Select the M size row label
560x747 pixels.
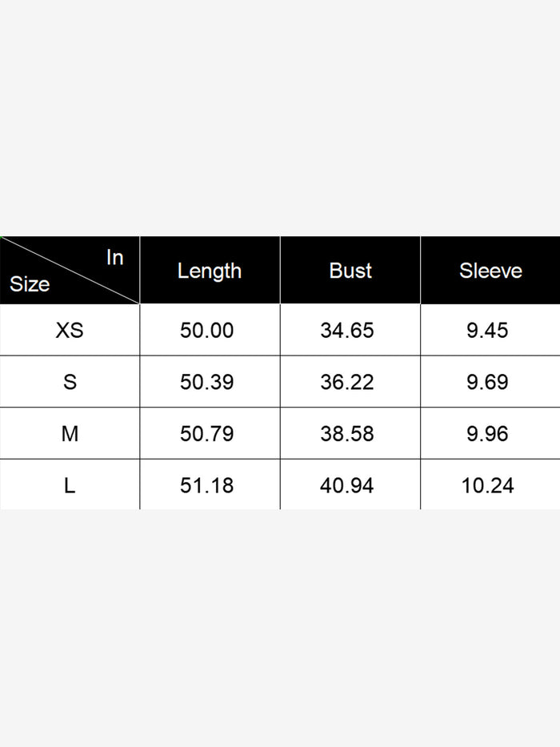tap(70, 434)
